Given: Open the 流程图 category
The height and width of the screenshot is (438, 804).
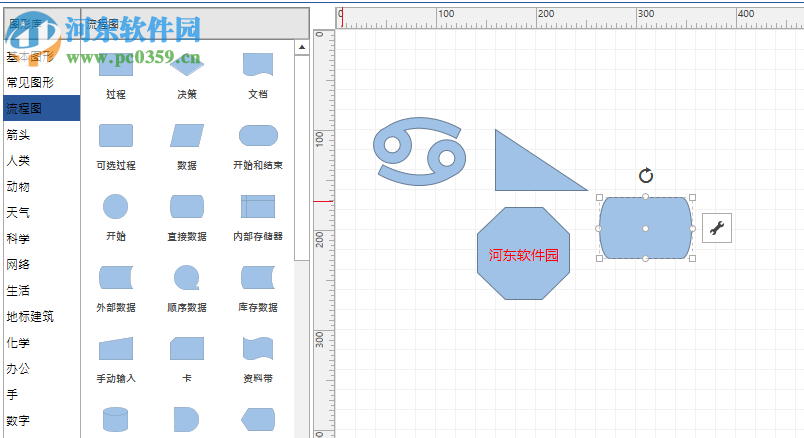Looking at the screenshot, I should tap(42, 108).
